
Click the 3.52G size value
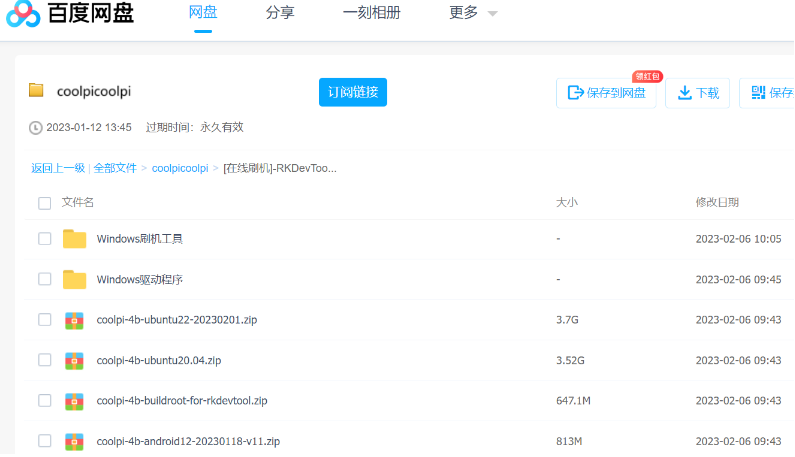[x=570, y=361]
